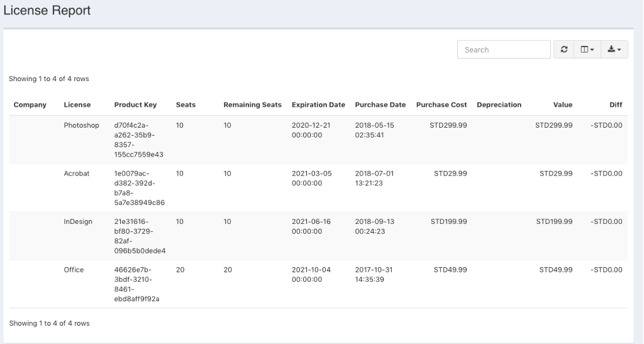Viewport: 644px width, 344px height.
Task: Click the refresh table icon
Action: (564, 50)
